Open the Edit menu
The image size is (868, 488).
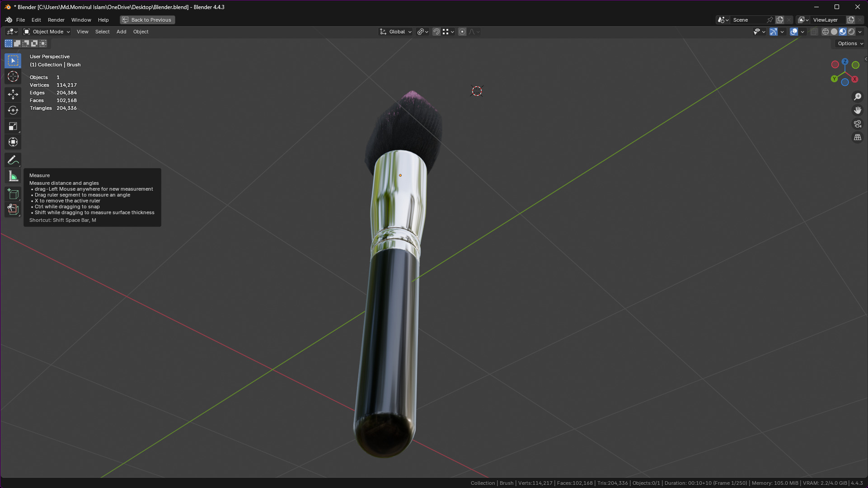pos(36,20)
